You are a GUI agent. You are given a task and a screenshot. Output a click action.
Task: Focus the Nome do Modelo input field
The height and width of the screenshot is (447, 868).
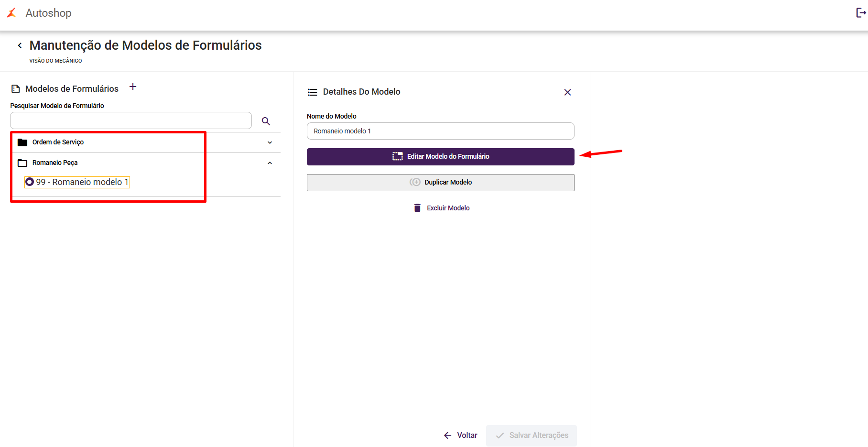tap(440, 131)
